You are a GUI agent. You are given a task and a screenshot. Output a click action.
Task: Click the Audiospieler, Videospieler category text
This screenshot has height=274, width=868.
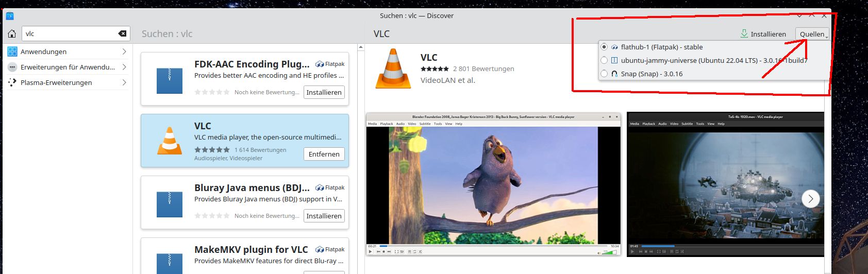[228, 158]
